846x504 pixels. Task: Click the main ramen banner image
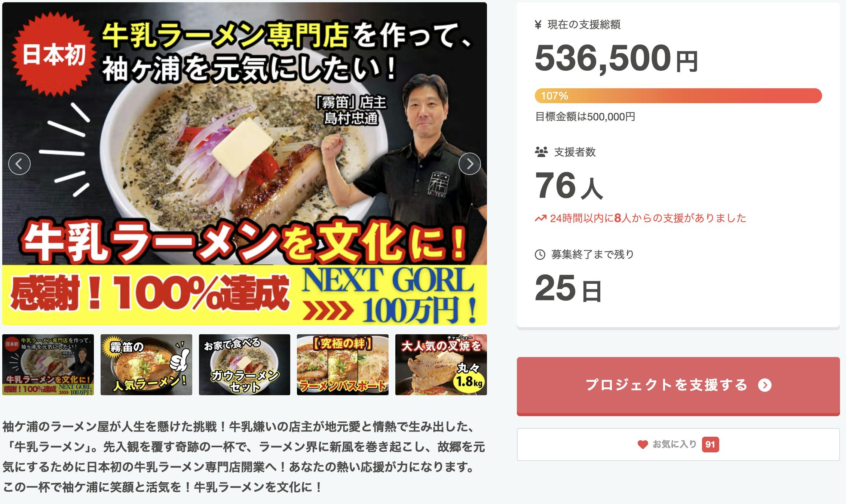(x=245, y=164)
